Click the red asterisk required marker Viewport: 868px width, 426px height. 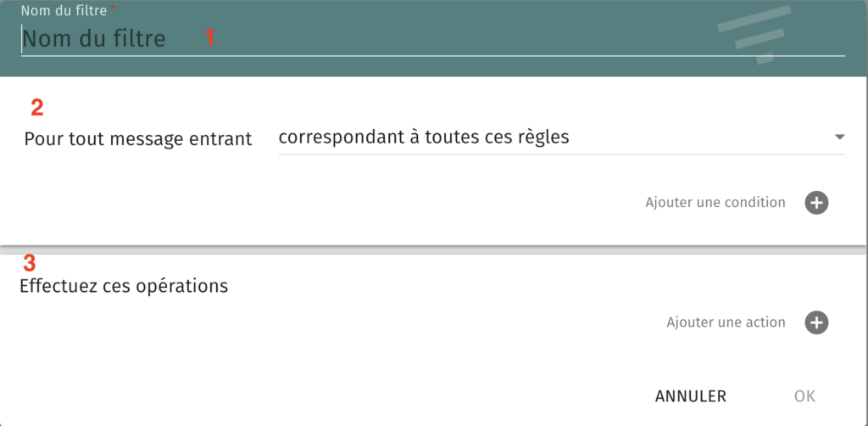[113, 8]
